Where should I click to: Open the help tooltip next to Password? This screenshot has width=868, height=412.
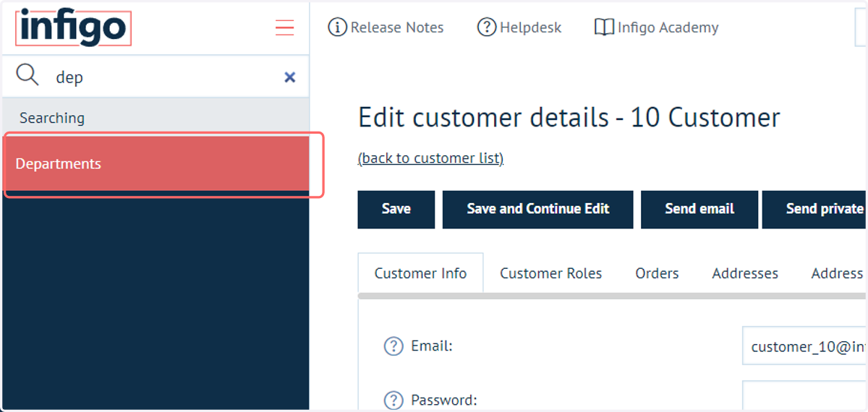point(393,400)
